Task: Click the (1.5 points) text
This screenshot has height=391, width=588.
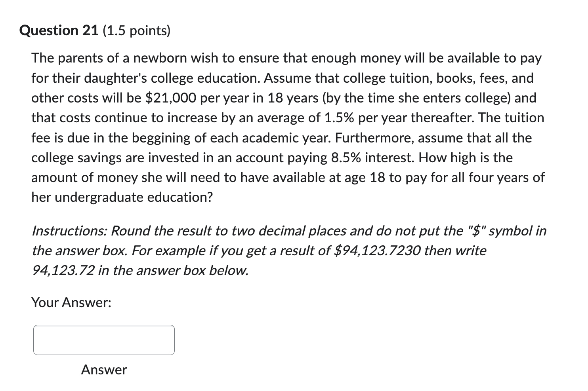Action: point(137,31)
